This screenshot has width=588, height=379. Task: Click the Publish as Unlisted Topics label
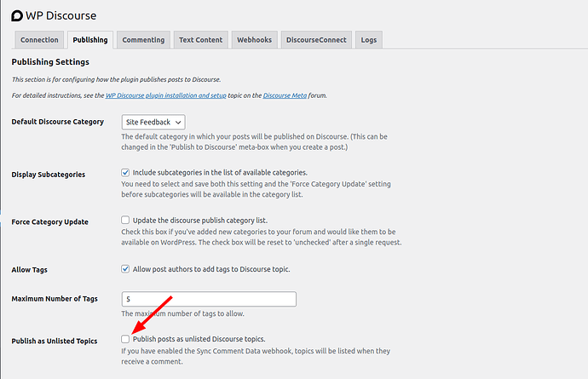[55, 342]
